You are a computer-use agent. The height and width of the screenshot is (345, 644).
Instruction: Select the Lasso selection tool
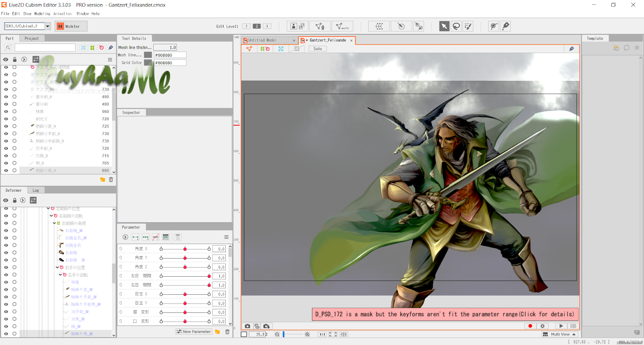coord(456,26)
